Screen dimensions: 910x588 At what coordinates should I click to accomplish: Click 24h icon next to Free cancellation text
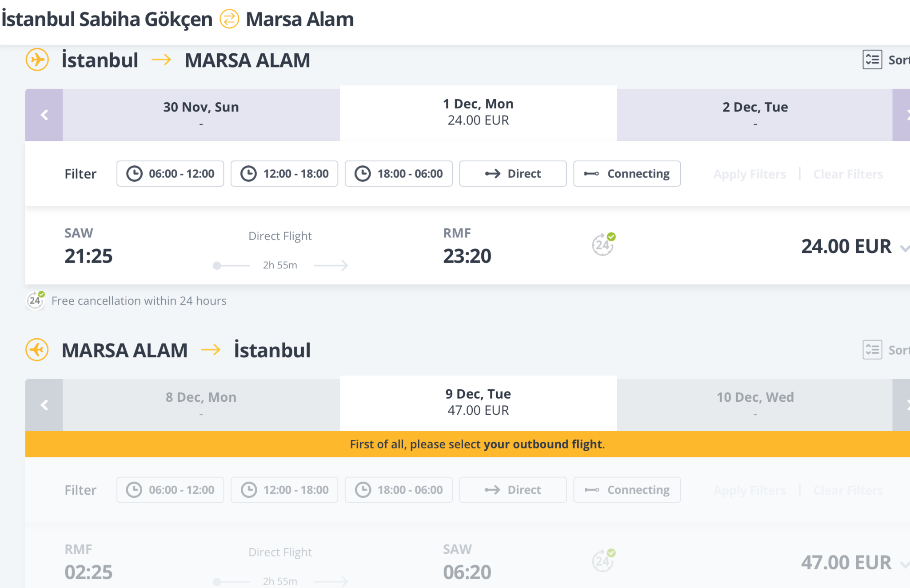[x=35, y=300]
